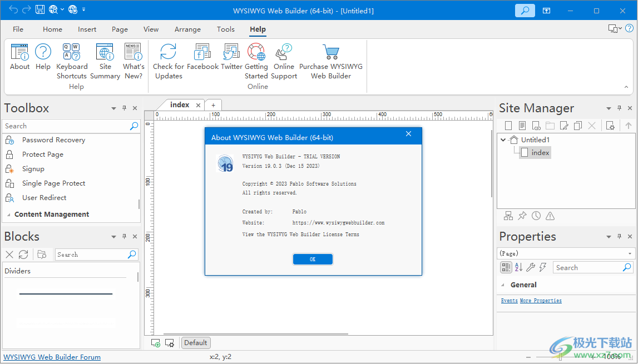Select the index tab above the canvas
The width and height of the screenshot is (638, 364).
click(180, 104)
